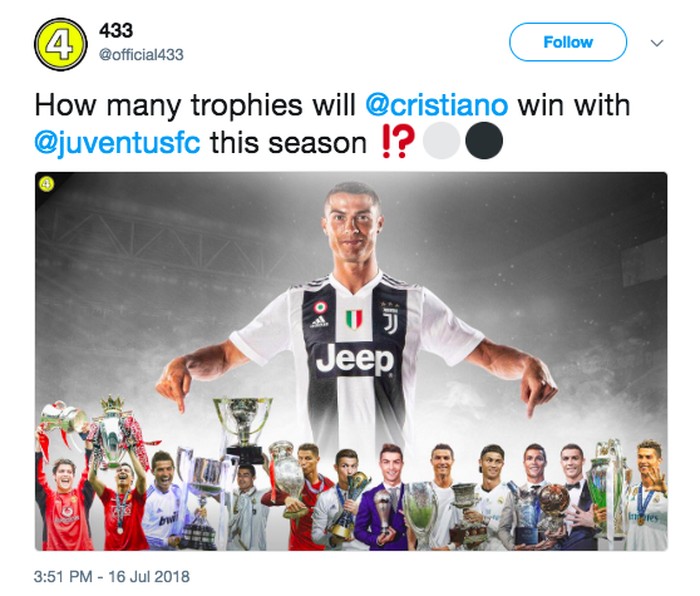This screenshot has width=700, height=596.
Task: Open the @cristiano mention link
Action: [436, 105]
